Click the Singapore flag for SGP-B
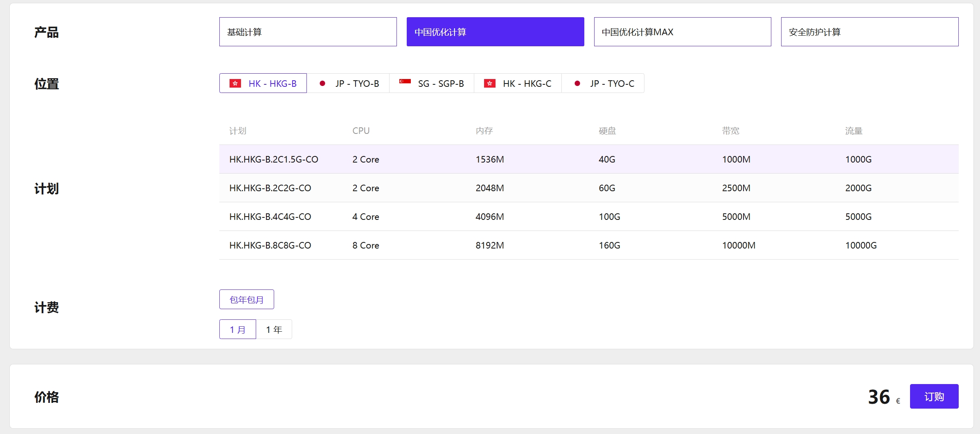980x434 pixels. tap(405, 82)
